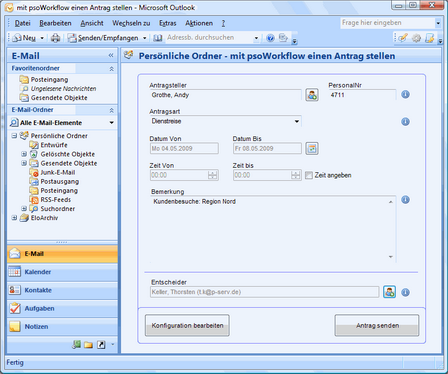This screenshot has height=374, width=448.
Task: Expand the Gesendete Objekte tree folder
Action: click(24, 163)
